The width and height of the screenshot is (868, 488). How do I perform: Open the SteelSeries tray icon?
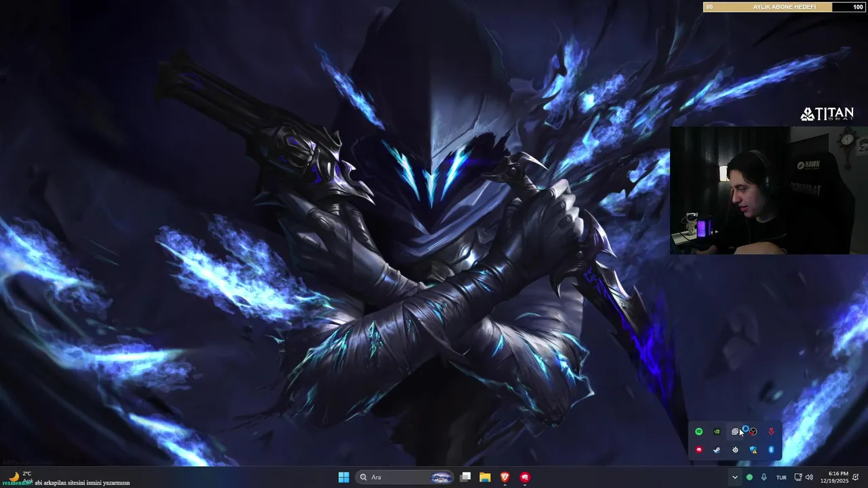[735, 450]
